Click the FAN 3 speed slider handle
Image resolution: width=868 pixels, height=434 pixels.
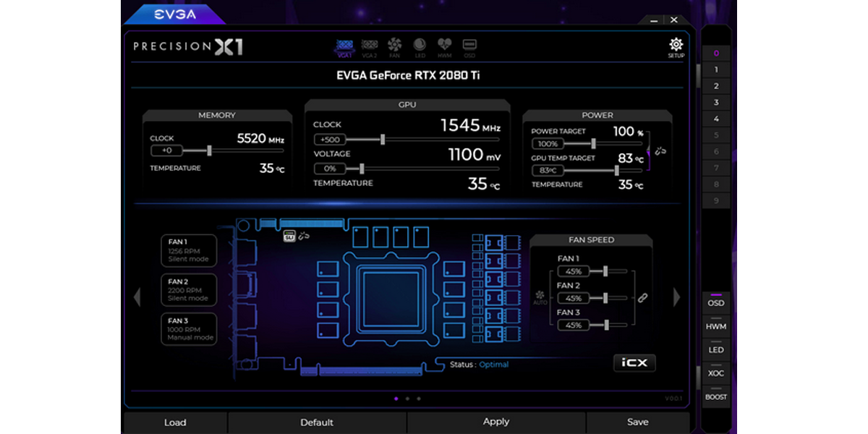click(605, 325)
